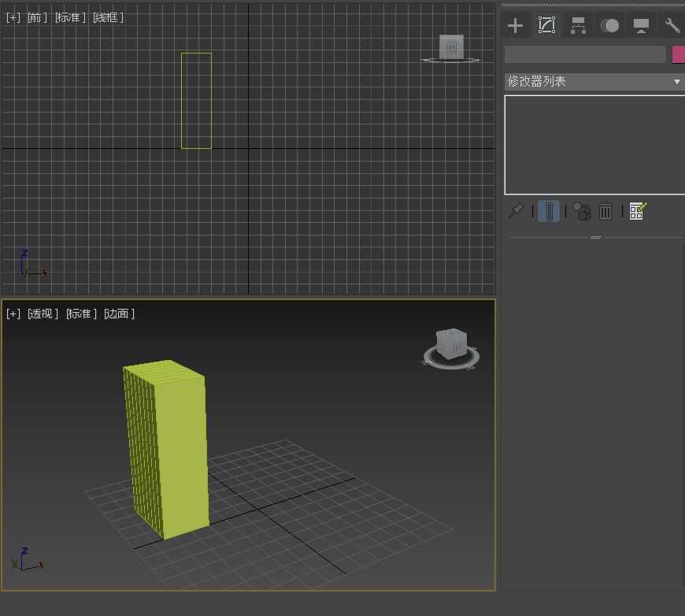Open the [线框] shading menu in front viewport

(108, 17)
